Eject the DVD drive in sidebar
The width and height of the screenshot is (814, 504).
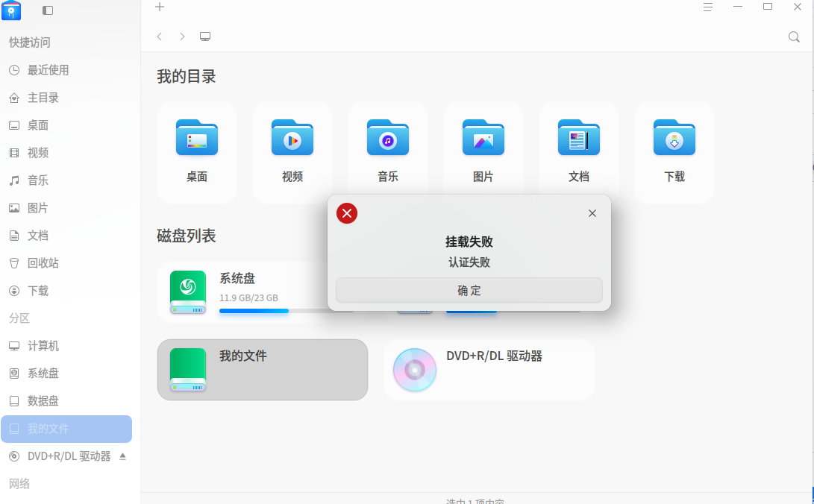122,456
